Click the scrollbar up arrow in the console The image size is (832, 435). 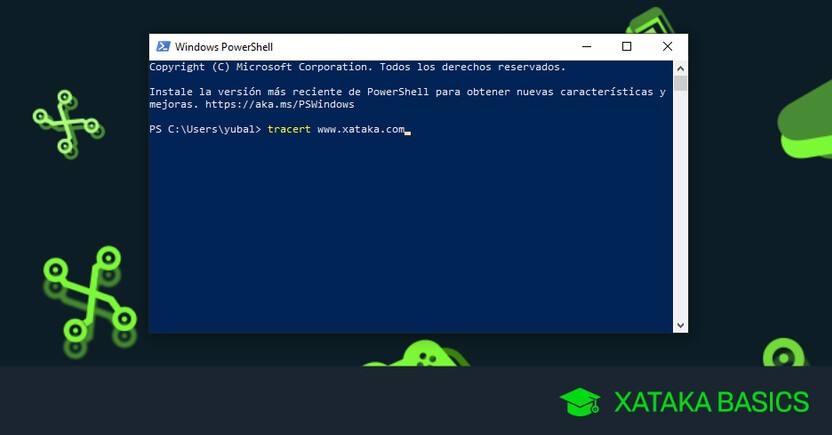pos(680,68)
